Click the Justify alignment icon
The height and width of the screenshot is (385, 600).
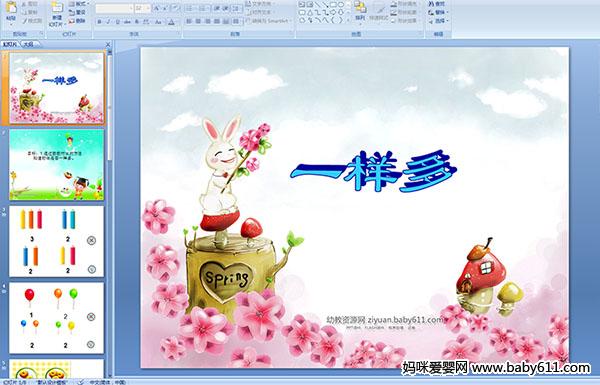217,21
